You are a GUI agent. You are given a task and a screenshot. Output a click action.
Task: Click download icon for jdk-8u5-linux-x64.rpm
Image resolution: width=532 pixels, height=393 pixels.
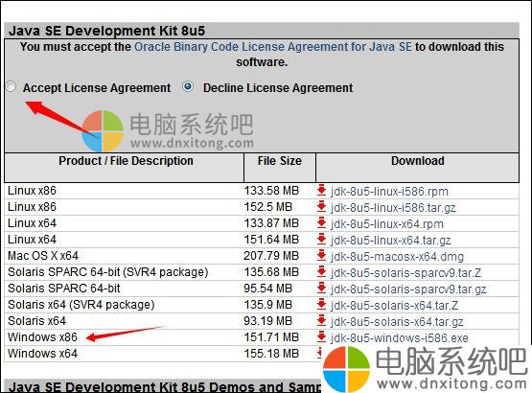point(321,223)
